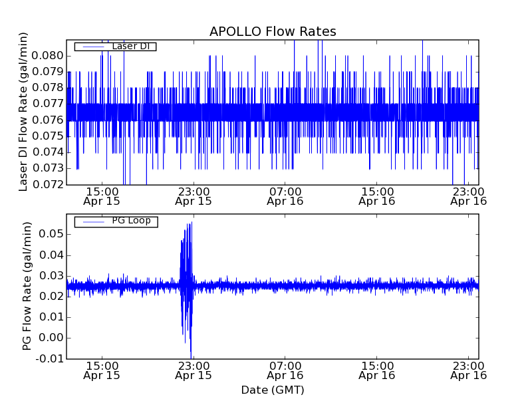Select 15:00 Apr 16 tick under bottom plot
The height and width of the screenshot is (399, 532).
(x=377, y=370)
